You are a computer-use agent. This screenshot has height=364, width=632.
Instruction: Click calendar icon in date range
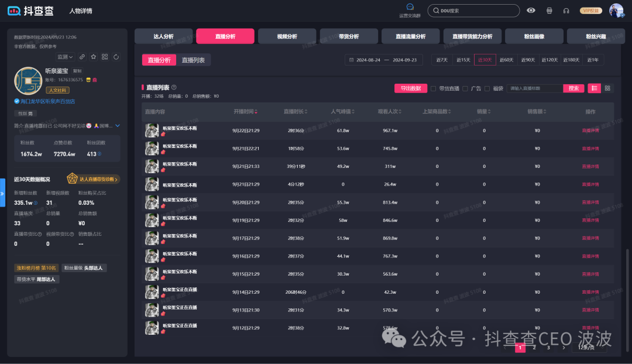pyautogui.click(x=351, y=60)
